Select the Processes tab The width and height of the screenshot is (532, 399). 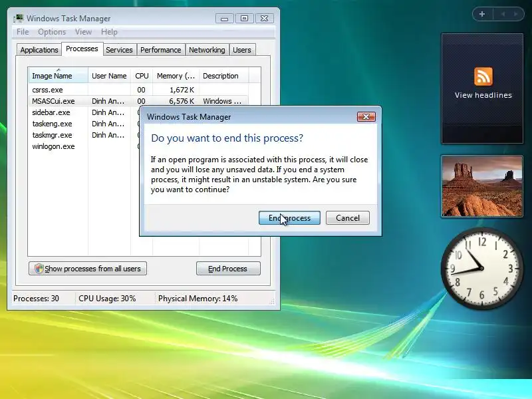82,49
